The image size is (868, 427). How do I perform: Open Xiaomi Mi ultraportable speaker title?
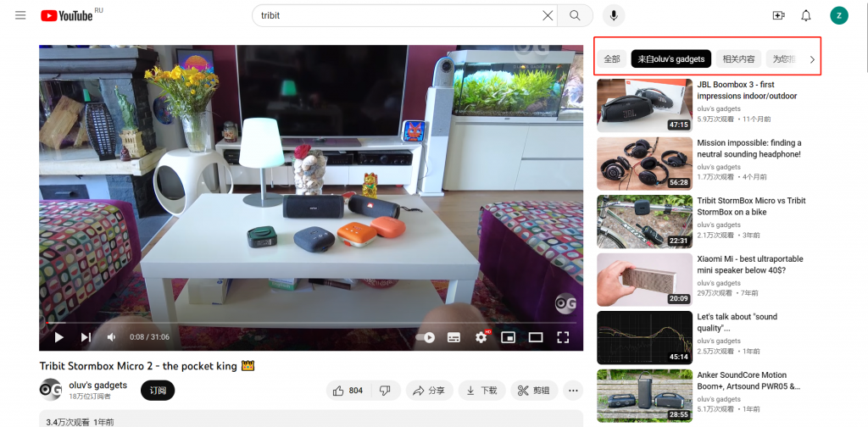click(x=750, y=264)
